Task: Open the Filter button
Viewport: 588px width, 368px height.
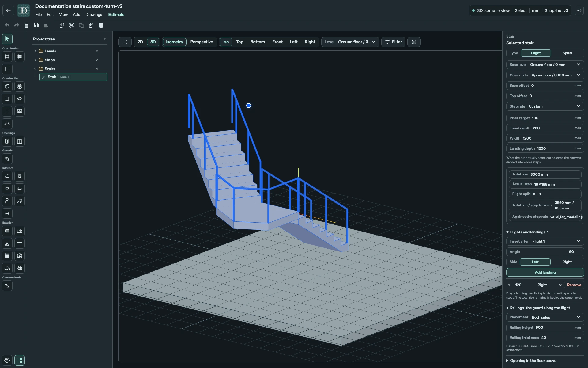Action: (x=393, y=42)
